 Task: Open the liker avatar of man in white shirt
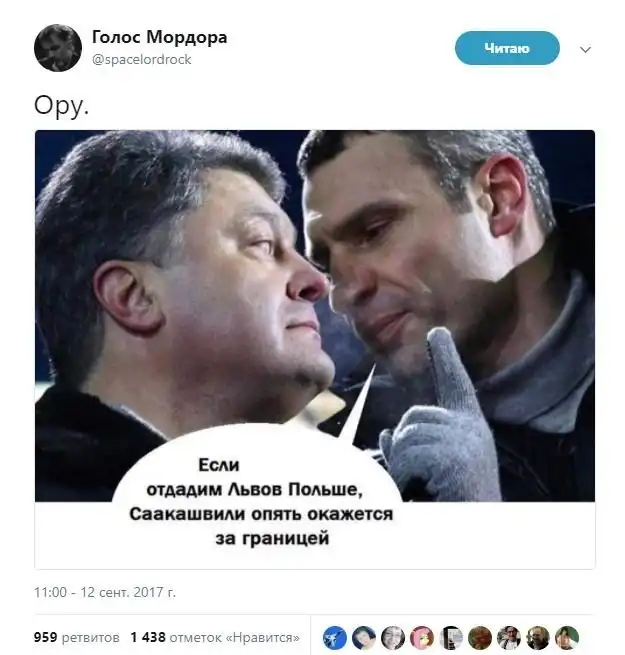(509, 637)
